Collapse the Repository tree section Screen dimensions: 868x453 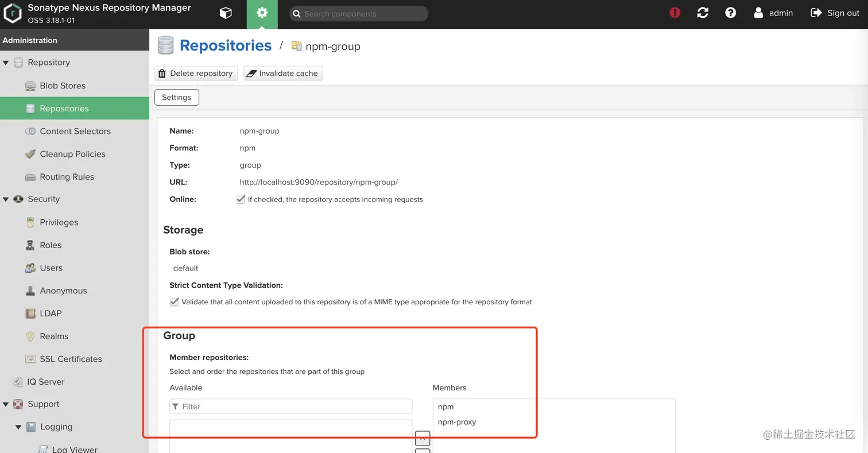(6, 63)
